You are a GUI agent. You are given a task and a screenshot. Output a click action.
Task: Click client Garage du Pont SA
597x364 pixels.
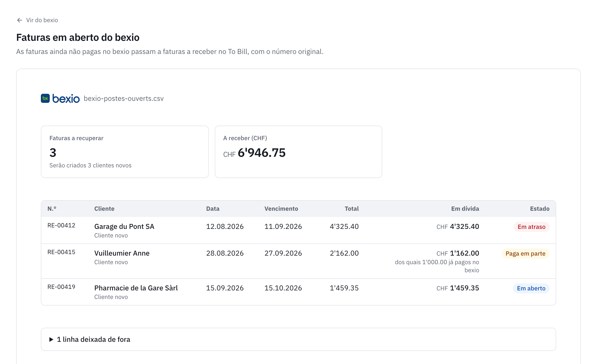(x=124, y=227)
